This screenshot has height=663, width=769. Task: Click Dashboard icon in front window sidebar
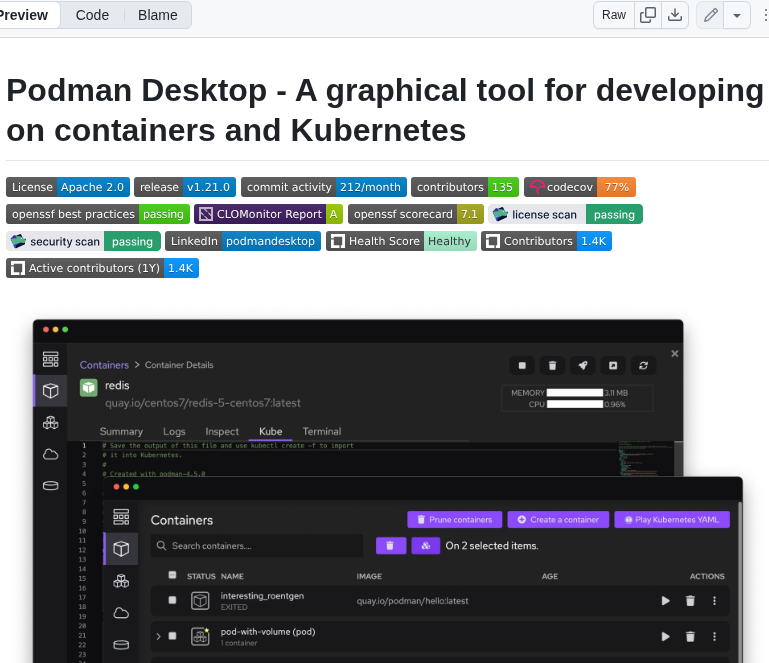click(x=121, y=517)
